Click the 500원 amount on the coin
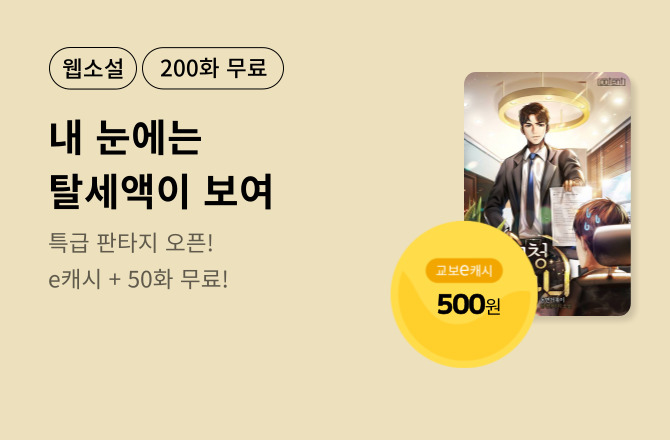Screen dimensions: 670x440 pyautogui.click(x=468, y=304)
